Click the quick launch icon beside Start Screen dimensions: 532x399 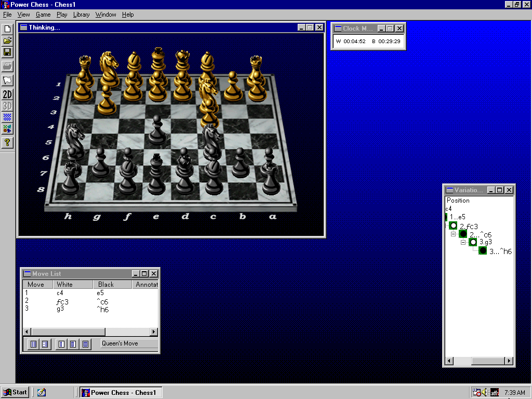[42, 392]
